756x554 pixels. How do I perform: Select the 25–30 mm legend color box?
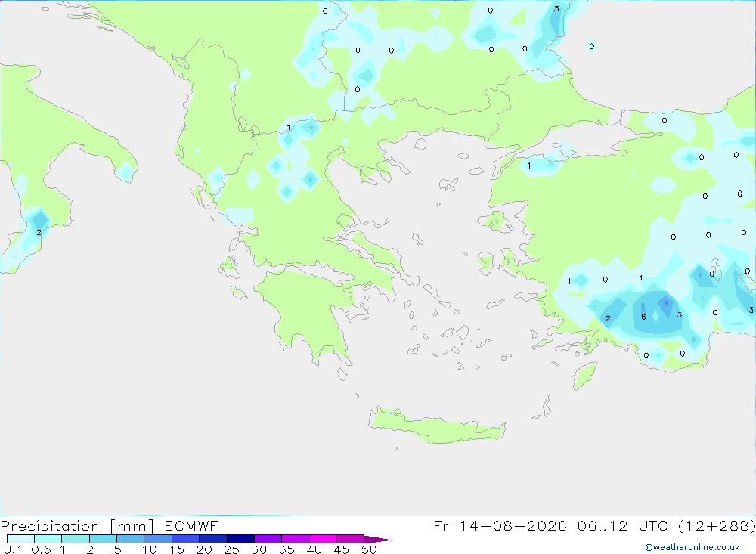click(x=240, y=539)
